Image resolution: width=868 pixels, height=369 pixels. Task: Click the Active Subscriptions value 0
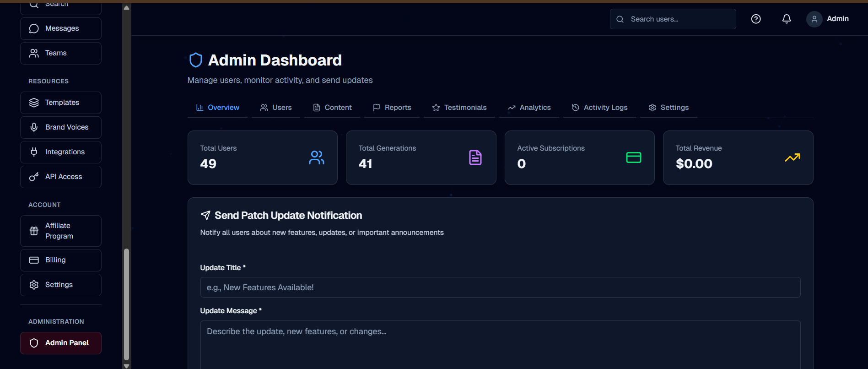522,164
